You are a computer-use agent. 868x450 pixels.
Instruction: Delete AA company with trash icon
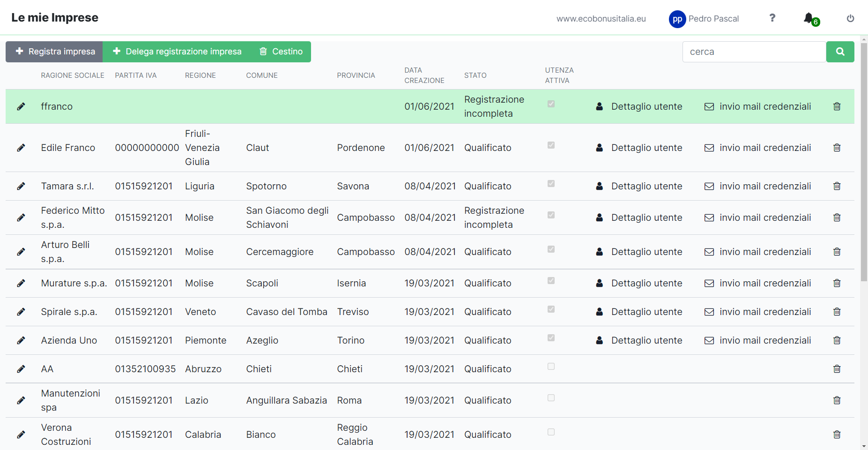point(837,369)
